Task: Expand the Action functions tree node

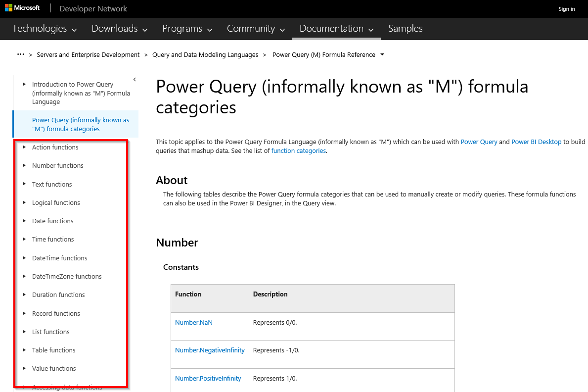Action: [24, 147]
